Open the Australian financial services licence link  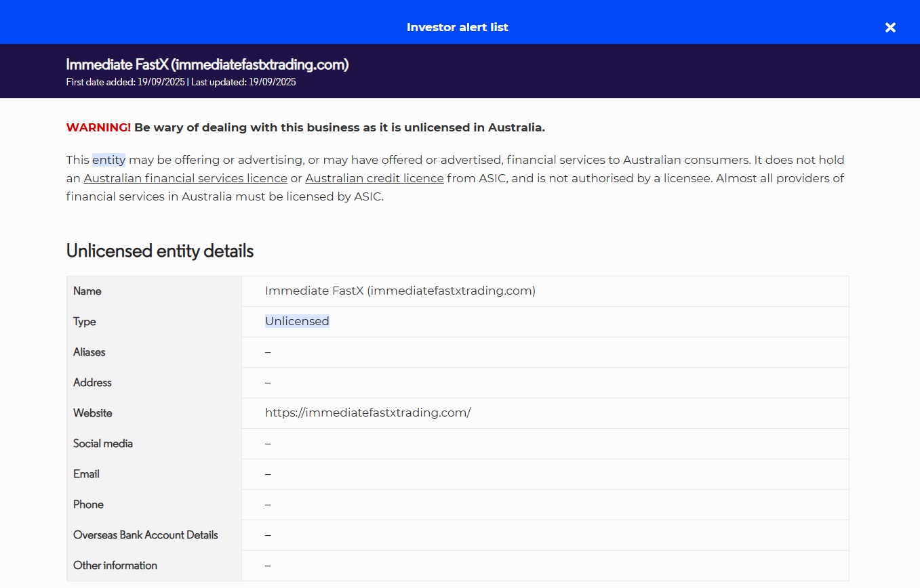(x=185, y=178)
